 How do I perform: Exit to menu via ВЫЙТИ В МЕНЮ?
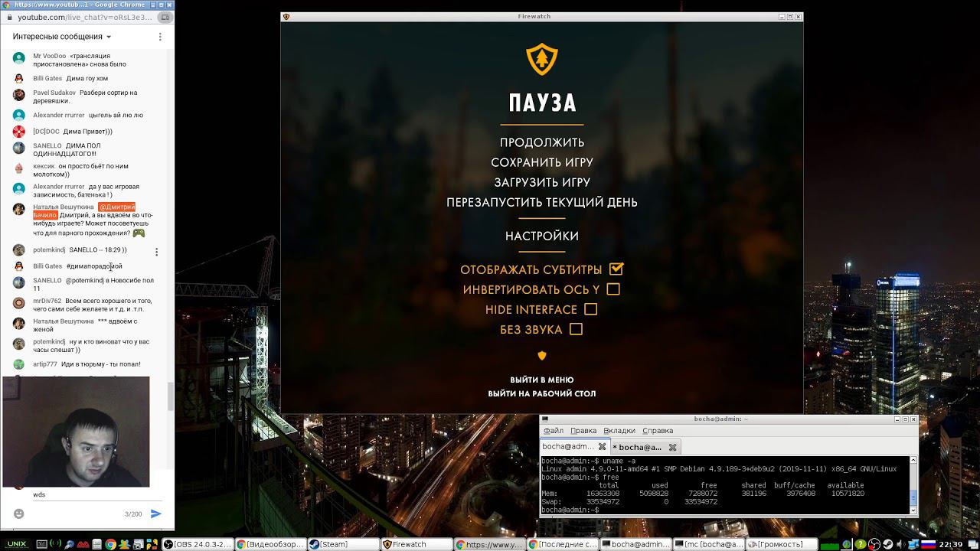point(542,380)
